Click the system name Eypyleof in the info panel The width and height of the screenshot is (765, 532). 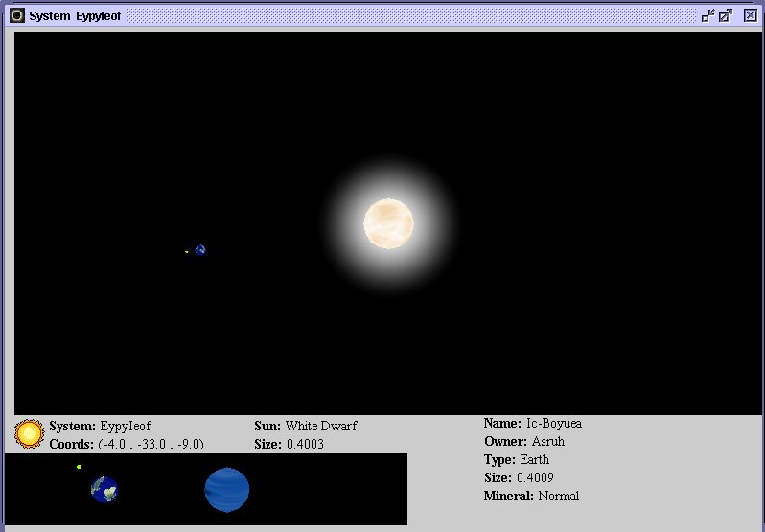click(x=126, y=426)
